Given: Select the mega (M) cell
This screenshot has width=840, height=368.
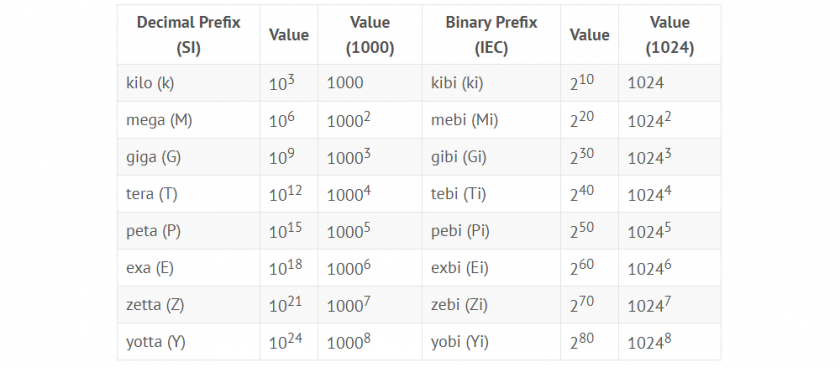Looking at the screenshot, I should [189, 120].
